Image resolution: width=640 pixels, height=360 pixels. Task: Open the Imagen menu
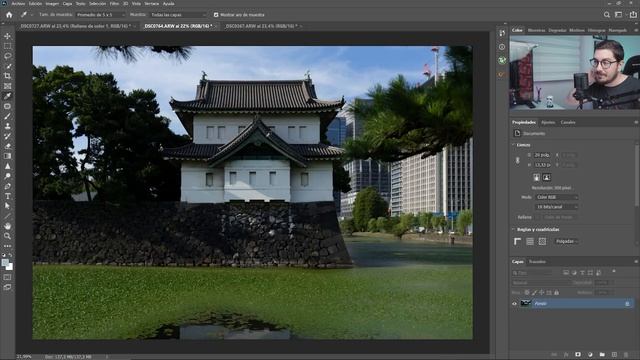point(52,3)
